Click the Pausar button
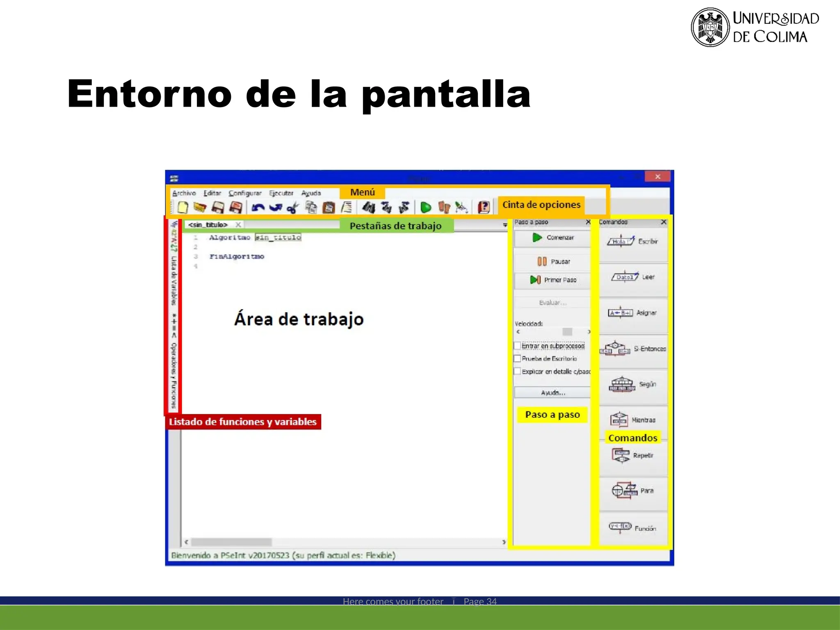 (552, 262)
